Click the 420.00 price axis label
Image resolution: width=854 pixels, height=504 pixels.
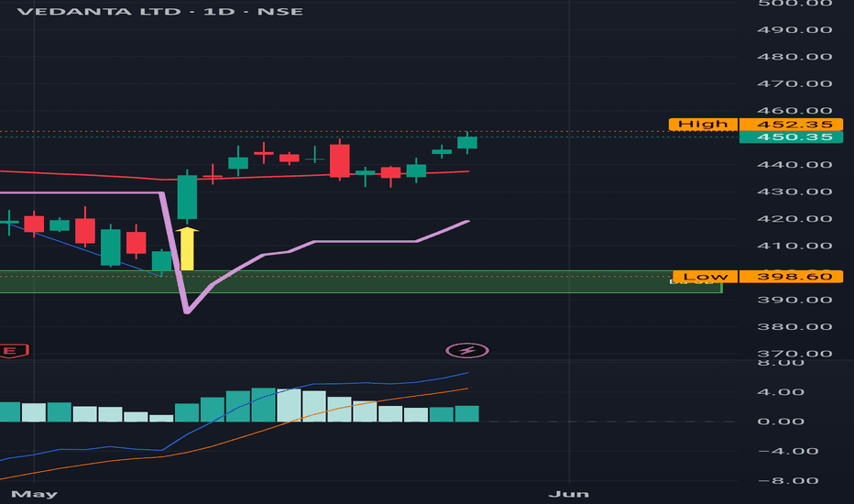point(794,219)
